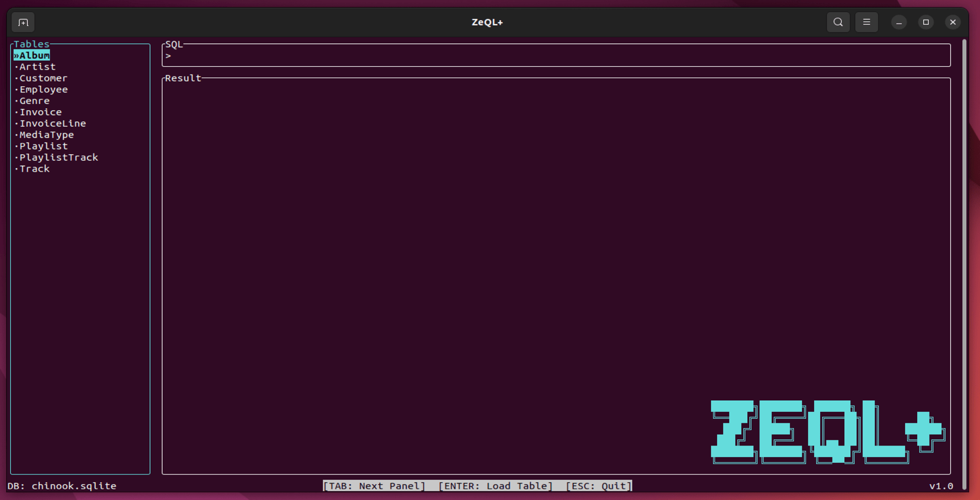
Task: Select the Track table
Action: [32, 169]
